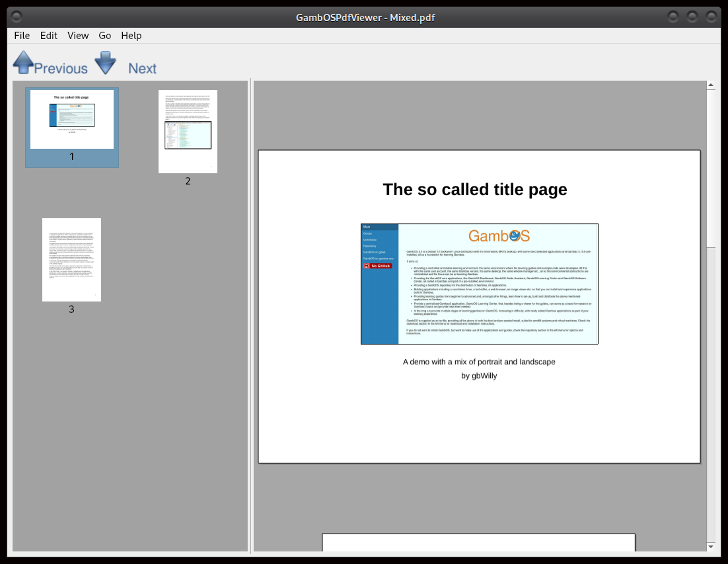The image size is (728, 564).
Task: Click the scrollbar's up arrow icon
Action: click(711, 85)
